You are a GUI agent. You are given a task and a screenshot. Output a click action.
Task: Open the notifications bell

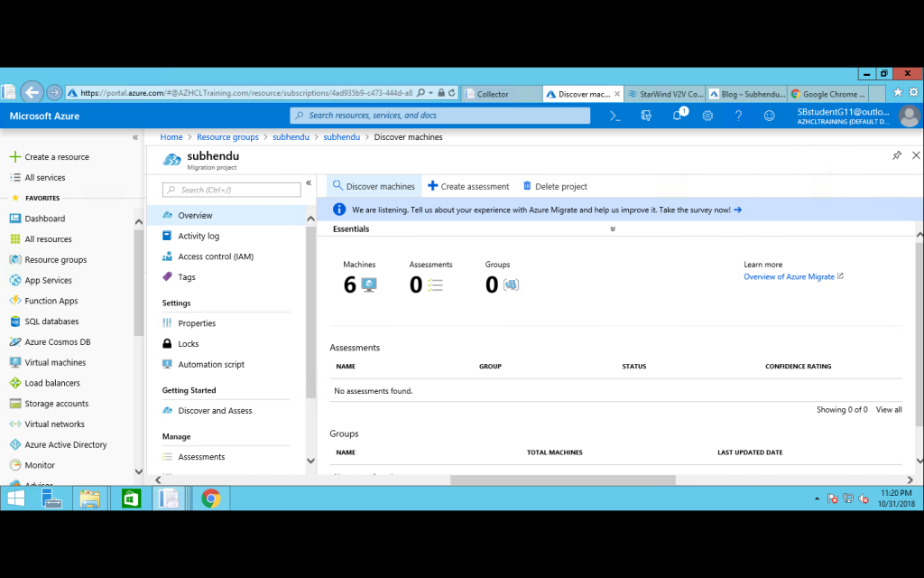(678, 116)
